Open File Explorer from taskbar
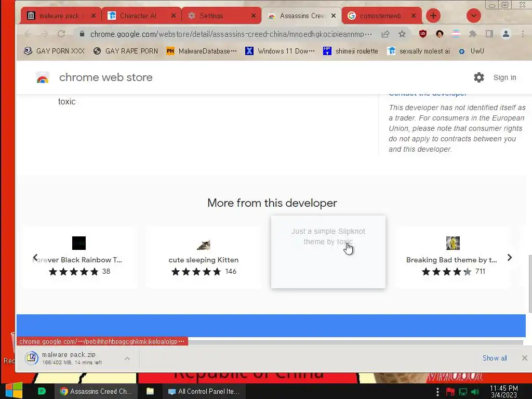The image size is (532, 399). click(150, 391)
